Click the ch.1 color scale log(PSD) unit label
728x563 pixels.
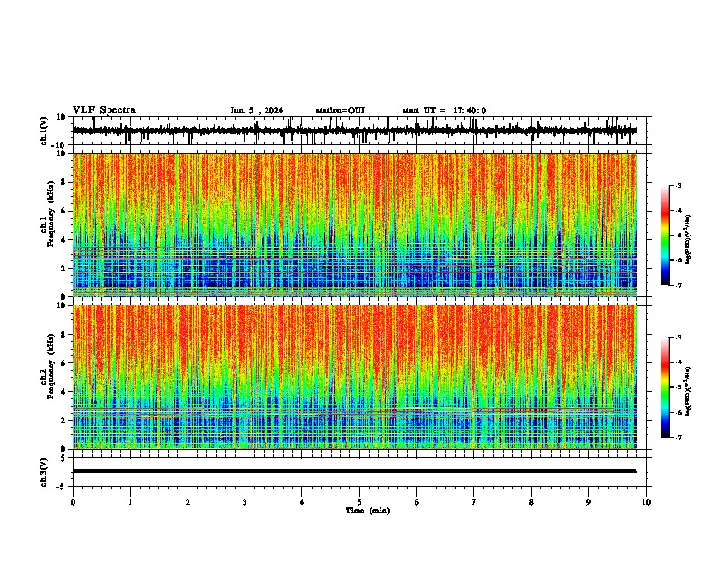[x=688, y=239]
